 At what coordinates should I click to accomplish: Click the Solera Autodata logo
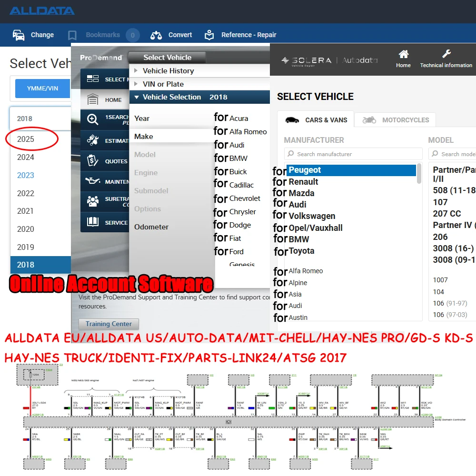(x=329, y=61)
